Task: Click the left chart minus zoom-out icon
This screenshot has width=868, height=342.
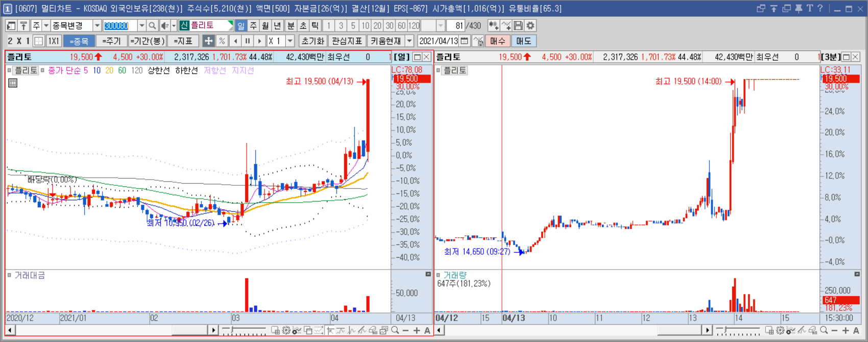Action: (406, 331)
